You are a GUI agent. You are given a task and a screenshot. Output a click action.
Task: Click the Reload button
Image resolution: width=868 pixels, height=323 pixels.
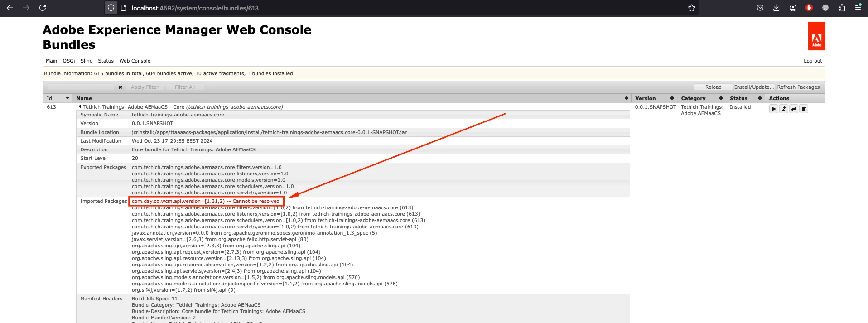713,87
